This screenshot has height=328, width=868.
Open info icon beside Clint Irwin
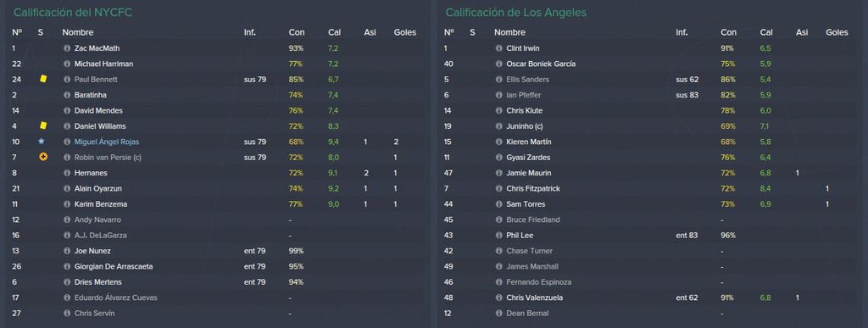(x=498, y=48)
